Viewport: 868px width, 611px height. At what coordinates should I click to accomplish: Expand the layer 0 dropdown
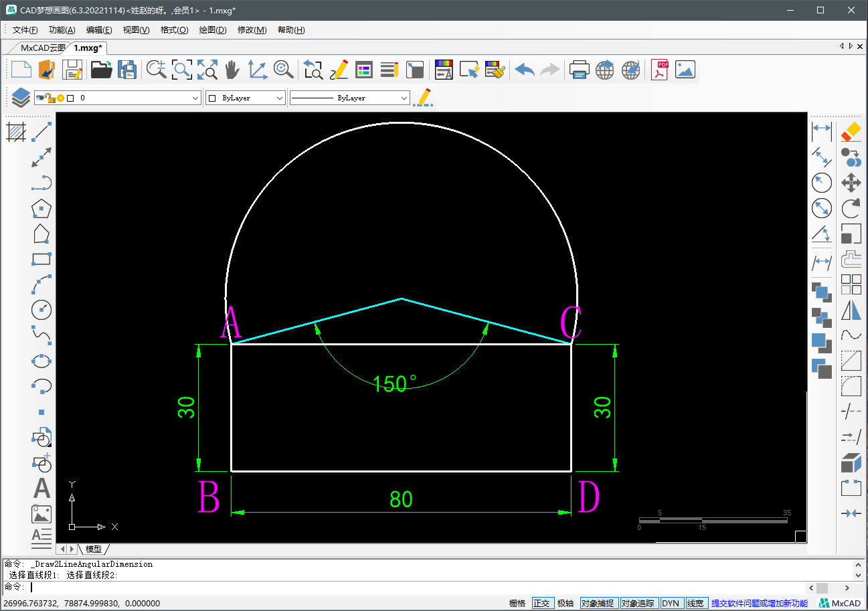[x=195, y=98]
